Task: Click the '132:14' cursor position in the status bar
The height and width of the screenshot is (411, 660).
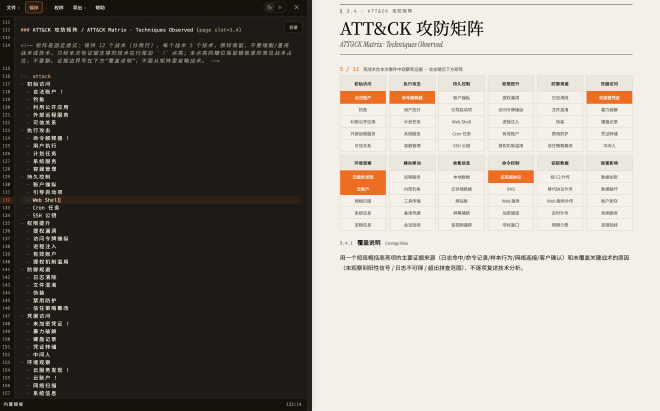Action: pyautogui.click(x=293, y=404)
